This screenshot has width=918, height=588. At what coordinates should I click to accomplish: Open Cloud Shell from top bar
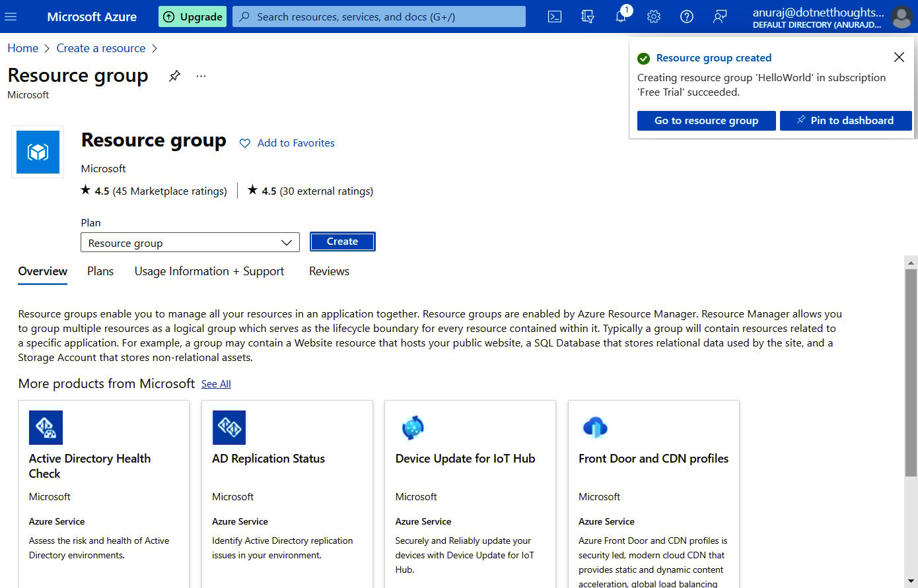click(x=555, y=16)
